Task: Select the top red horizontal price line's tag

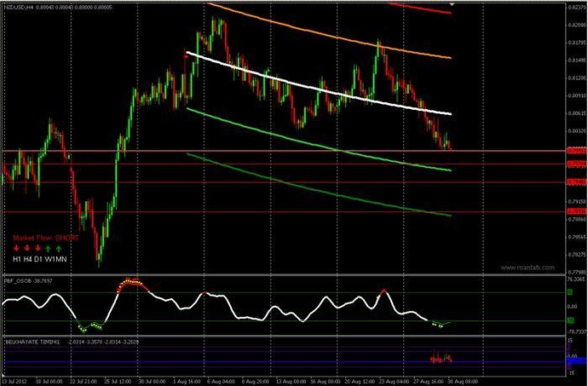Action: tap(576, 151)
